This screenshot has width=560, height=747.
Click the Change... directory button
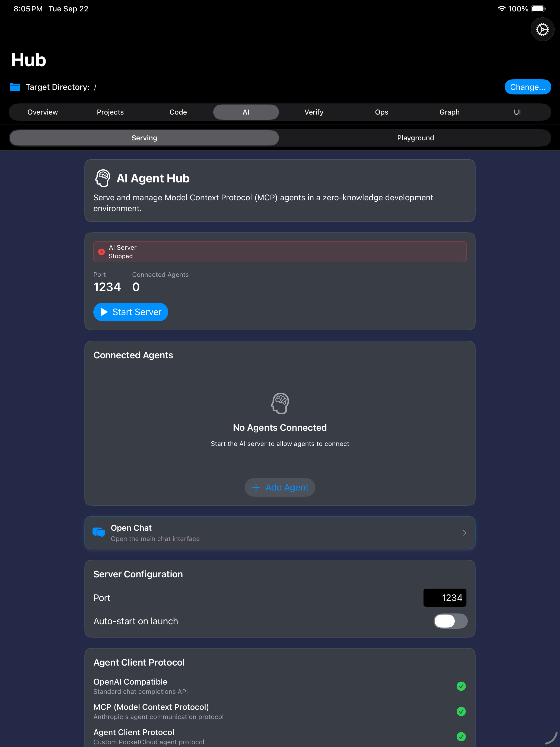pyautogui.click(x=528, y=87)
